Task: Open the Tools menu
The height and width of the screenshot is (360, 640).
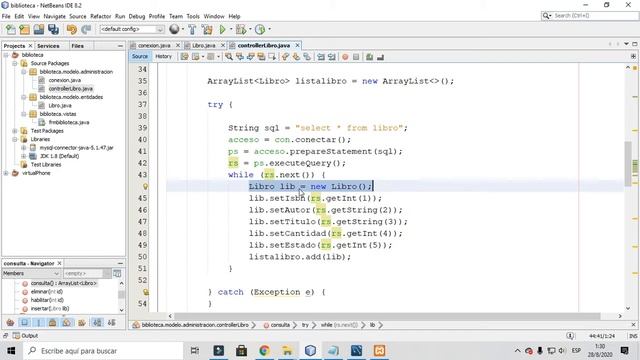Action: (x=193, y=16)
